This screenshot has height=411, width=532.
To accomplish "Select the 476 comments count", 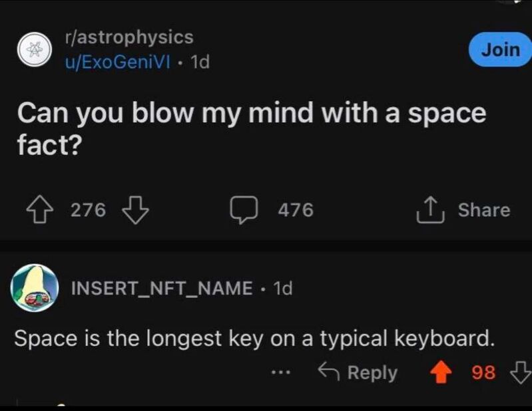I will click(x=296, y=209).
